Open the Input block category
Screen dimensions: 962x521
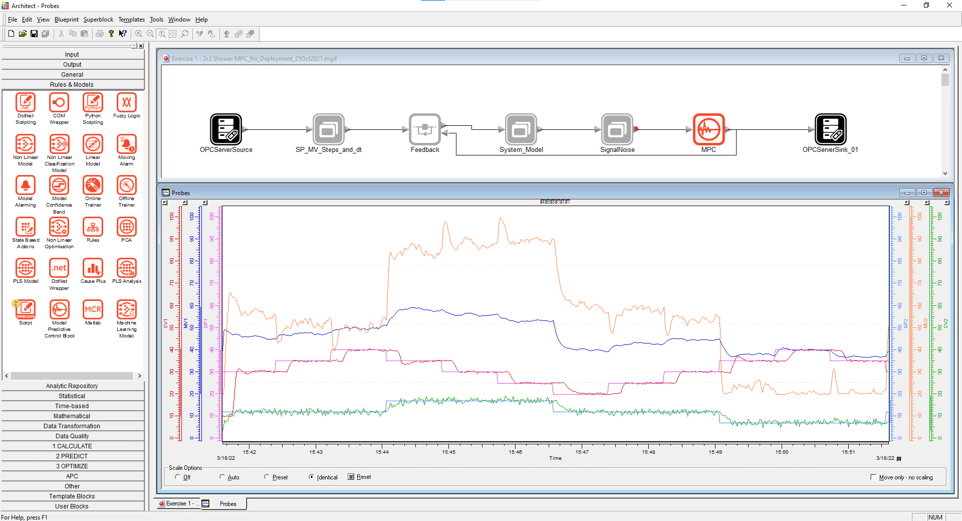pyautogui.click(x=72, y=54)
